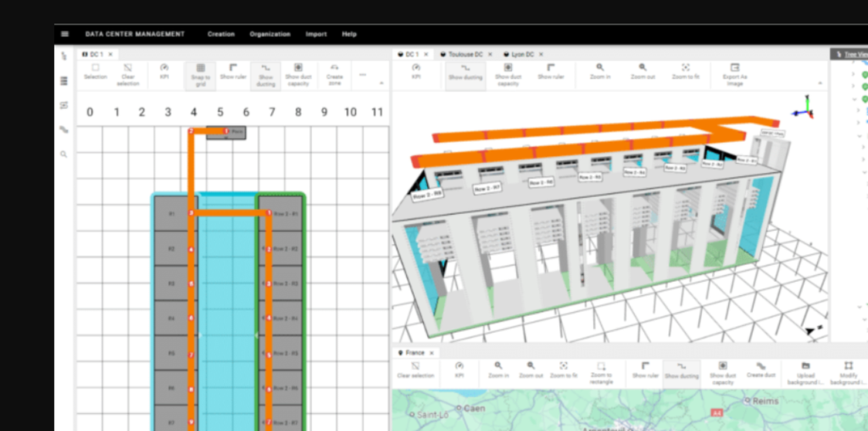868x431 pixels.
Task: Toggle Show ruler in the 3D view toolbar
Action: click(x=551, y=72)
